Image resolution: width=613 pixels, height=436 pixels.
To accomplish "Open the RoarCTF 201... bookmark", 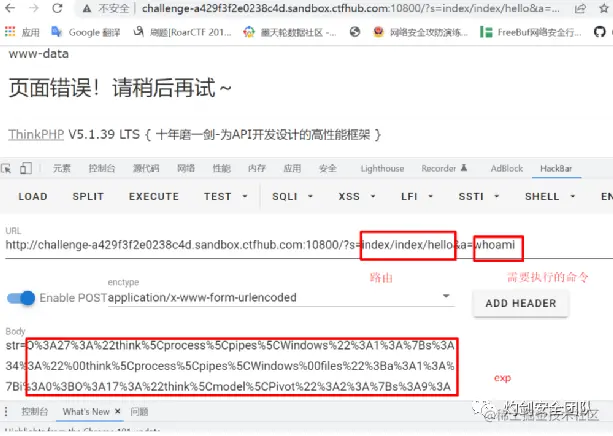I will tap(182, 32).
